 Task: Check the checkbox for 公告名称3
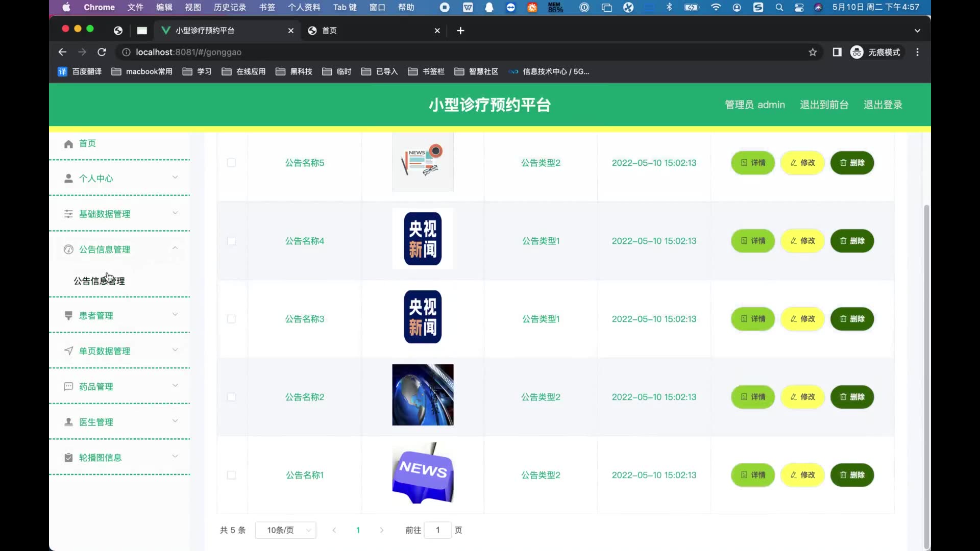pos(231,319)
